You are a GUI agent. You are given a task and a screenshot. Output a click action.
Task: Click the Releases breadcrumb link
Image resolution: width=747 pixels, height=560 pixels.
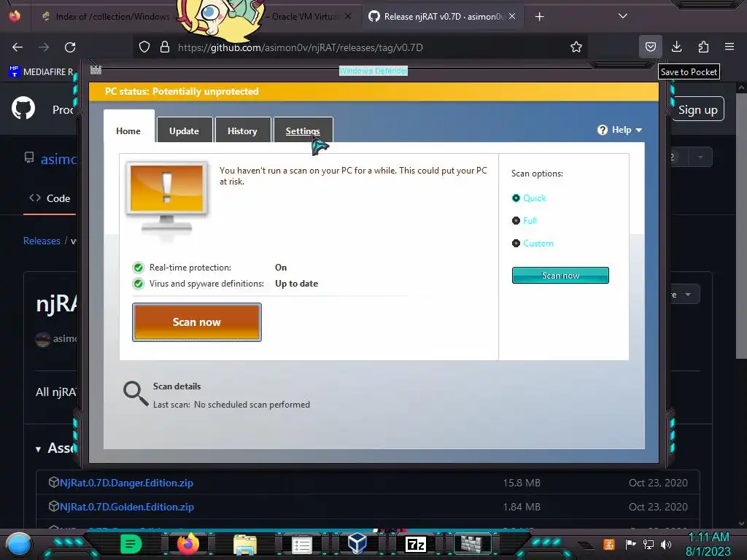(x=42, y=241)
